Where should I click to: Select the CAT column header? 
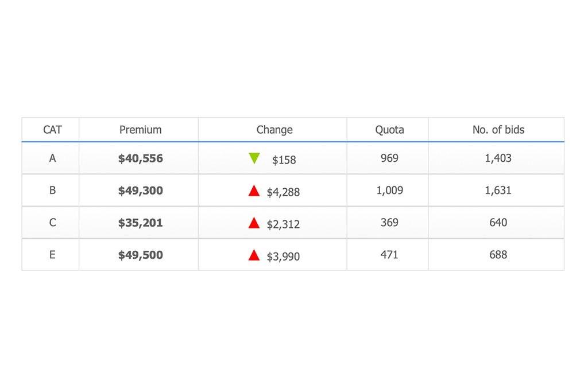point(52,130)
